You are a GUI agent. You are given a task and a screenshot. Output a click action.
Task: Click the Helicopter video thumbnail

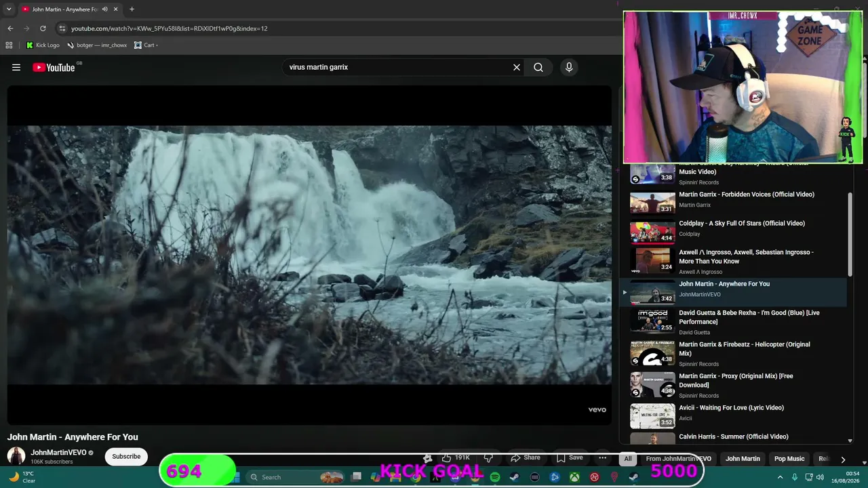click(652, 353)
